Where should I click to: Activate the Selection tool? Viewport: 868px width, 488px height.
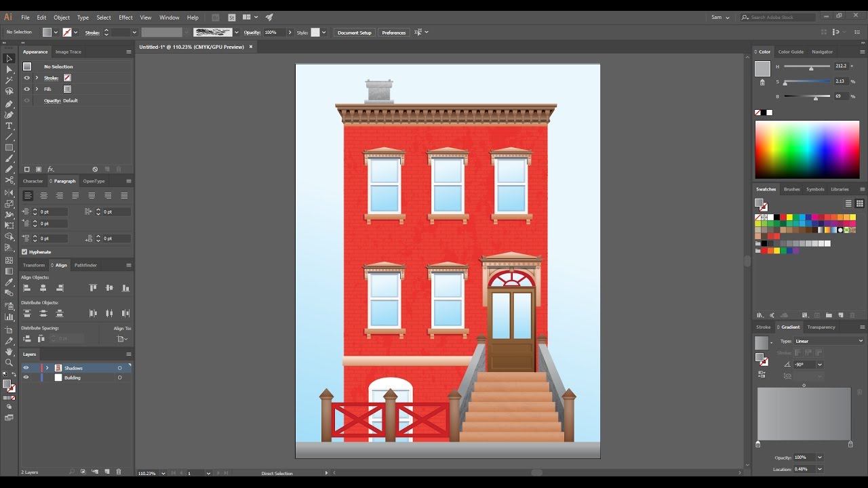point(9,60)
